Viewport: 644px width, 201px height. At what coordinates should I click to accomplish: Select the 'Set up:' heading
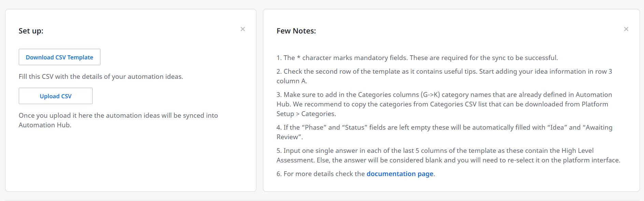(x=31, y=31)
